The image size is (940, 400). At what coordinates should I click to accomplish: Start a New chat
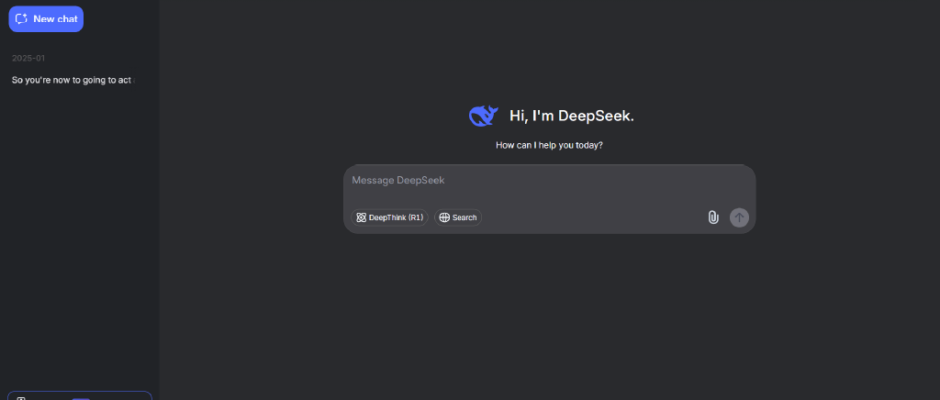point(46,19)
